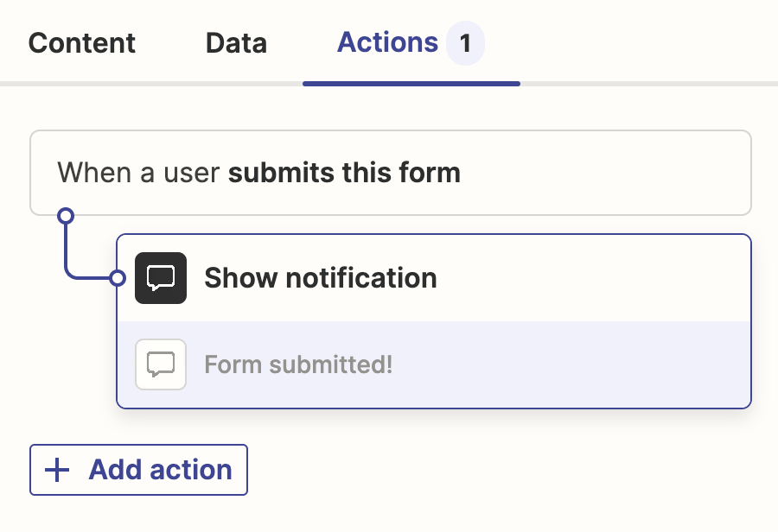The width and height of the screenshot is (778, 532).
Task: Click the connector node on the action card
Action: [117, 278]
